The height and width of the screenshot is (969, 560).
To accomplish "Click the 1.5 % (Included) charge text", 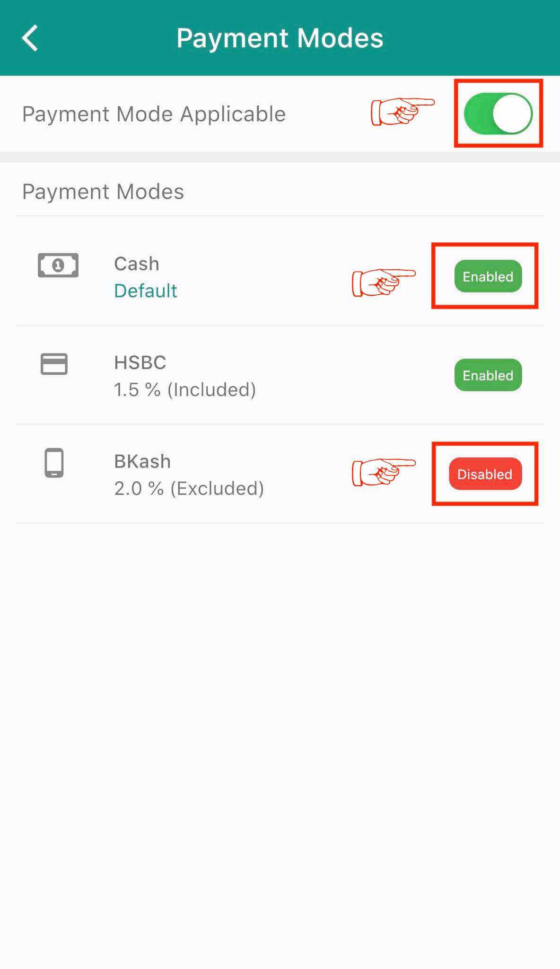I will click(x=185, y=389).
